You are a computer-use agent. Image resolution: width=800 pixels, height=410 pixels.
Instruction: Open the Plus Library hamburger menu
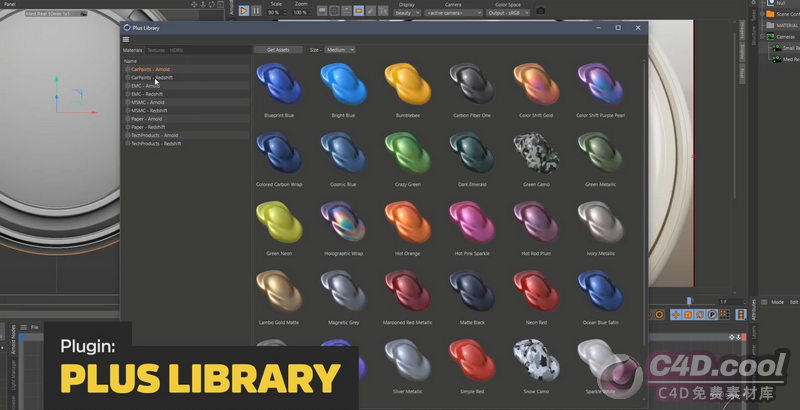pos(126,39)
